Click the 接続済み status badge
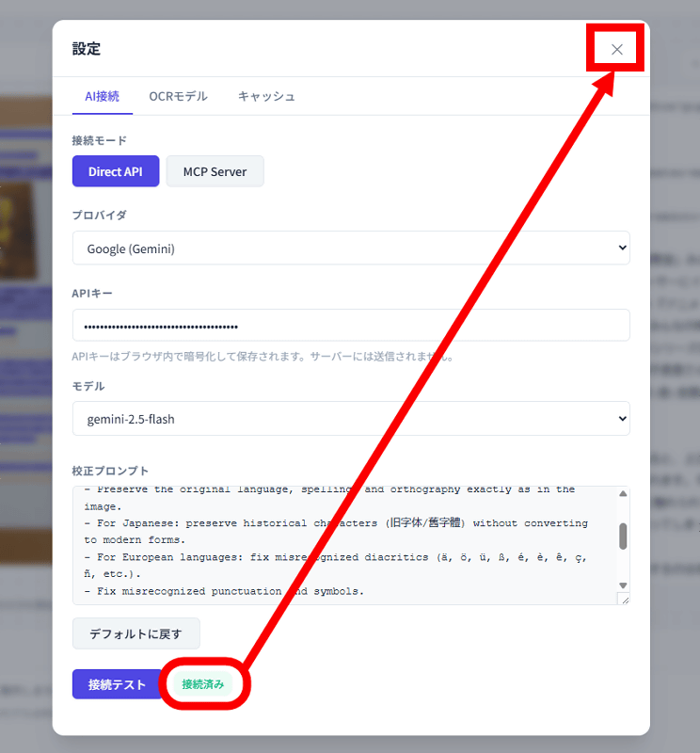This screenshot has width=700, height=753. click(202, 684)
